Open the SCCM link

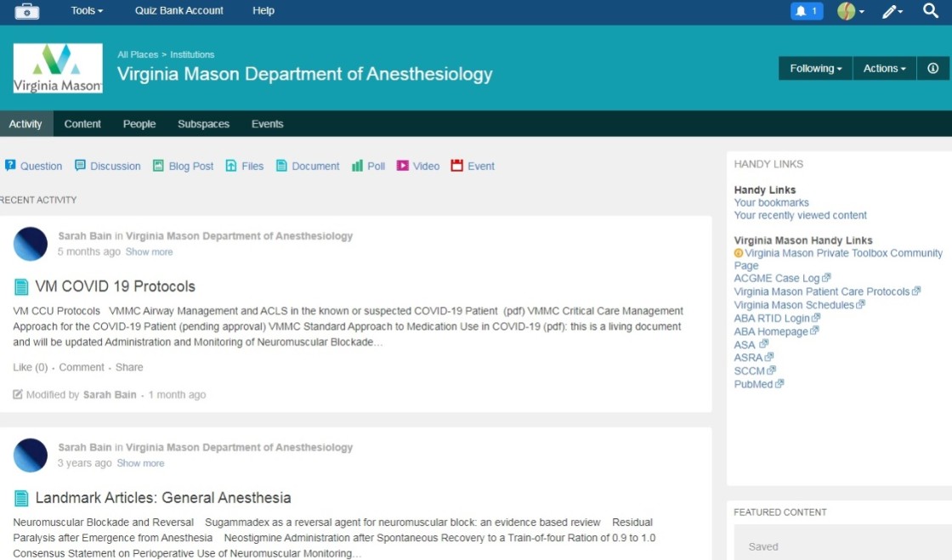749,371
